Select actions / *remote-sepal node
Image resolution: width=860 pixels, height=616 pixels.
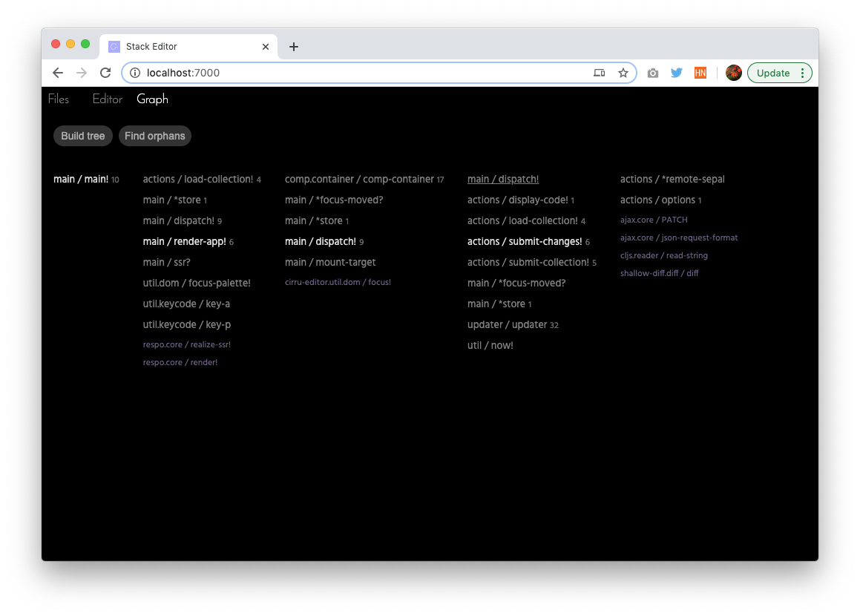[x=672, y=180]
